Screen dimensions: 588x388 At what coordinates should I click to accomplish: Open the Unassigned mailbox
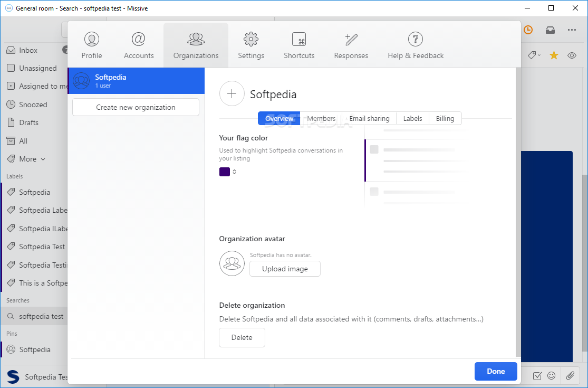34,68
